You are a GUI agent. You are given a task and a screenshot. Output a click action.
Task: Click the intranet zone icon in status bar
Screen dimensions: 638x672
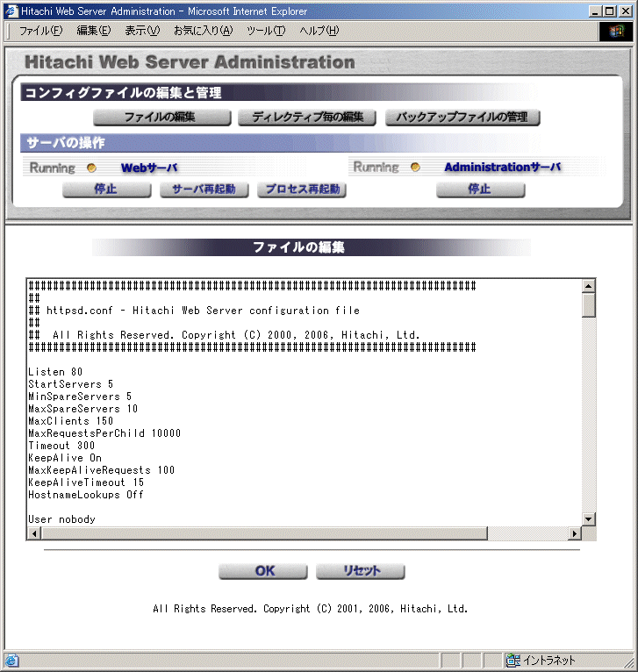[x=513, y=660]
